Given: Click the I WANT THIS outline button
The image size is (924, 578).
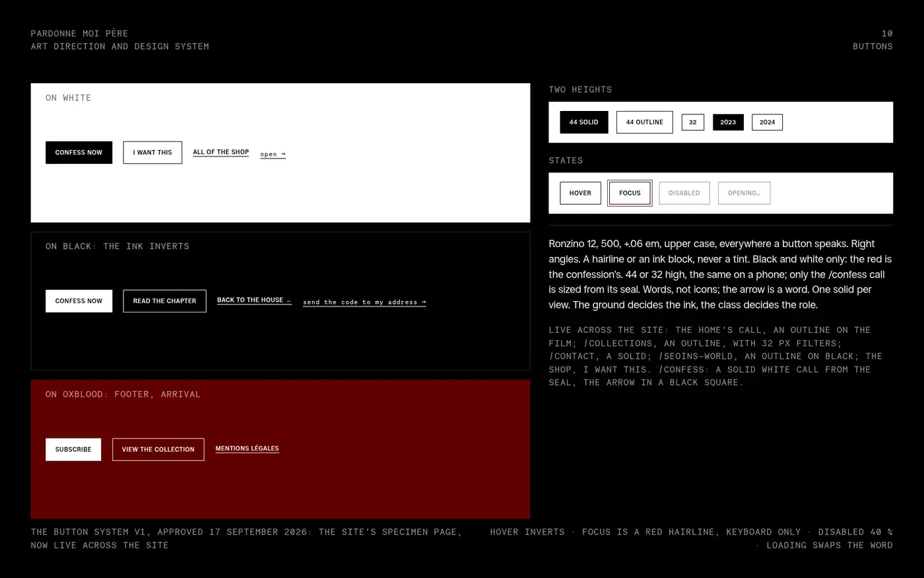Looking at the screenshot, I should point(152,153).
